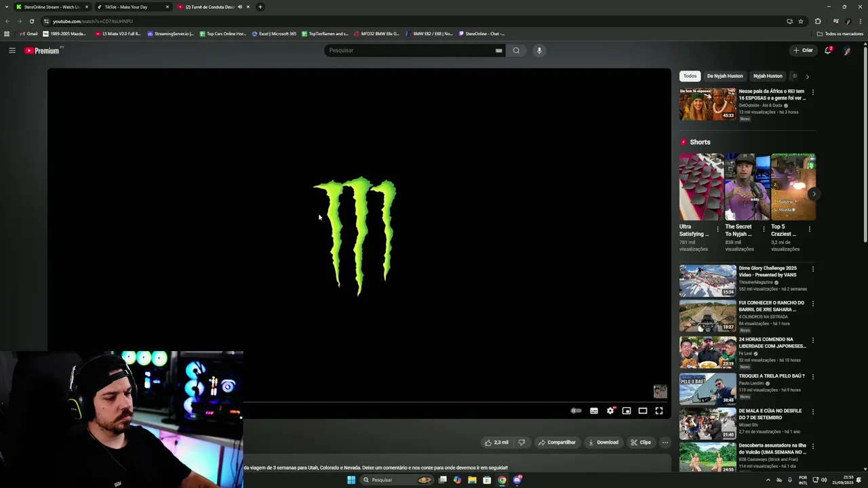
Task: Toggle autoplay switch in the player
Action: click(576, 411)
